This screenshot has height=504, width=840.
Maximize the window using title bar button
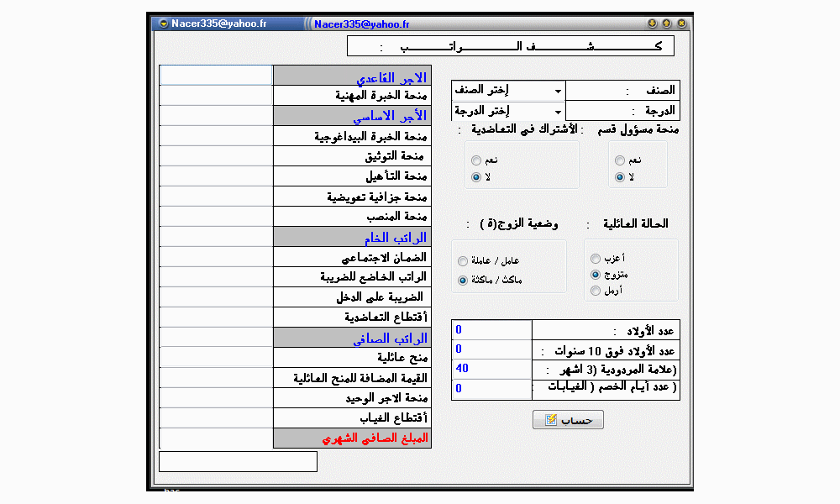click(x=666, y=24)
